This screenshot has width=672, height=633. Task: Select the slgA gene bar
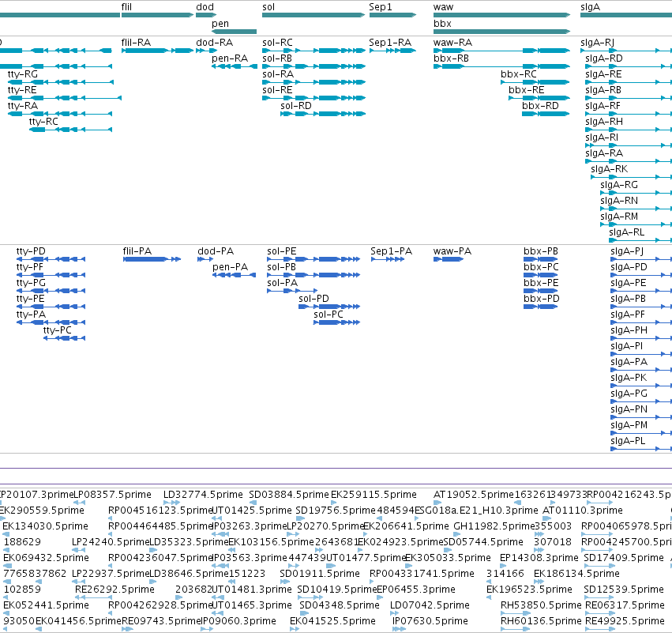626,16
